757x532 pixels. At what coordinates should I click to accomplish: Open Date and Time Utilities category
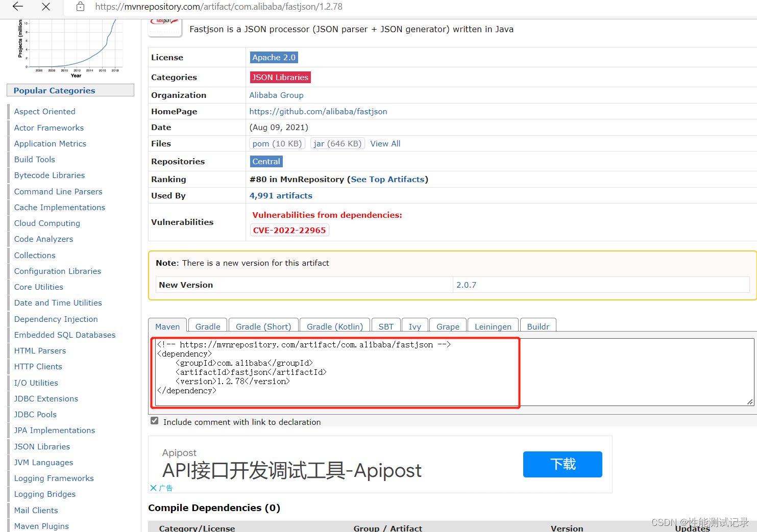(58, 303)
